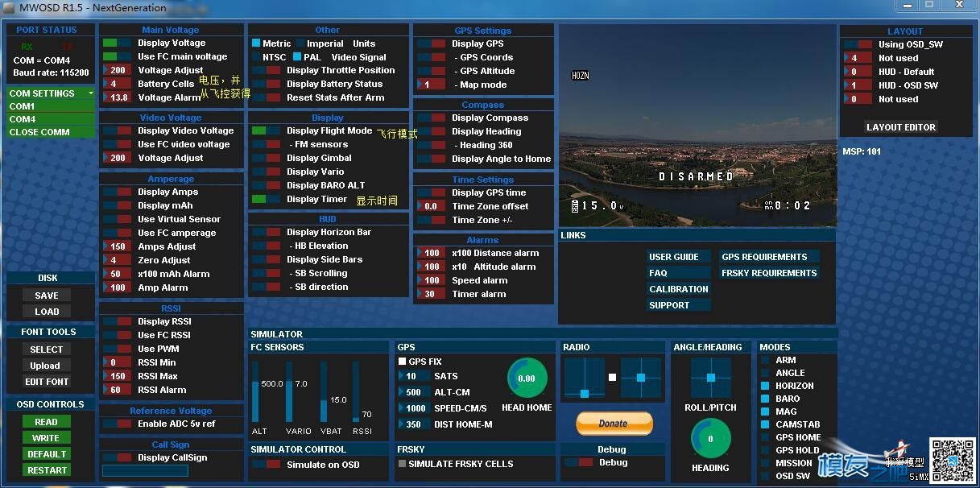Open the EDIT FONT tool
980x488 pixels.
(47, 382)
